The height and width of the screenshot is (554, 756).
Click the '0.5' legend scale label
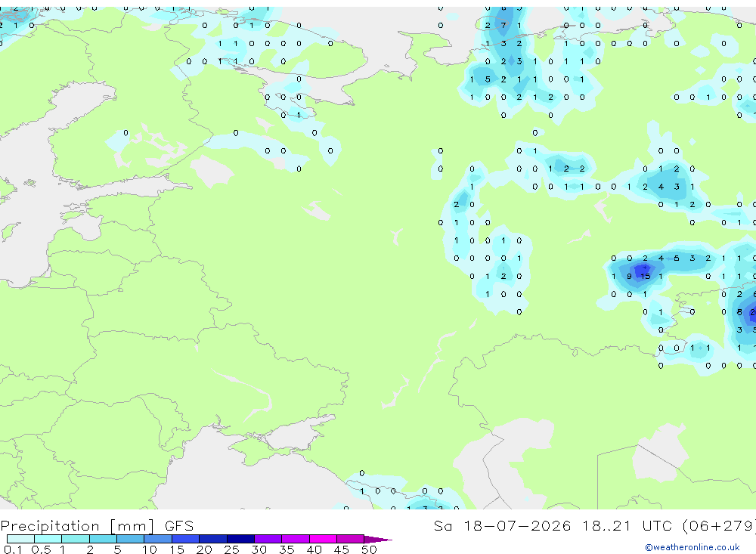click(41, 549)
